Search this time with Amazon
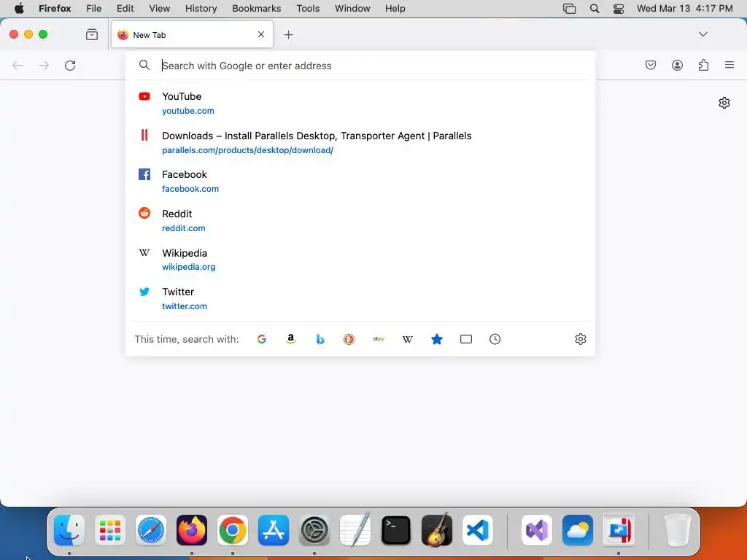 (x=290, y=339)
